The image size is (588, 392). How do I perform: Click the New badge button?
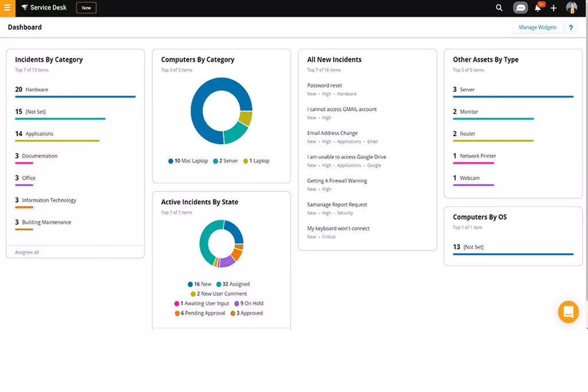tap(86, 8)
